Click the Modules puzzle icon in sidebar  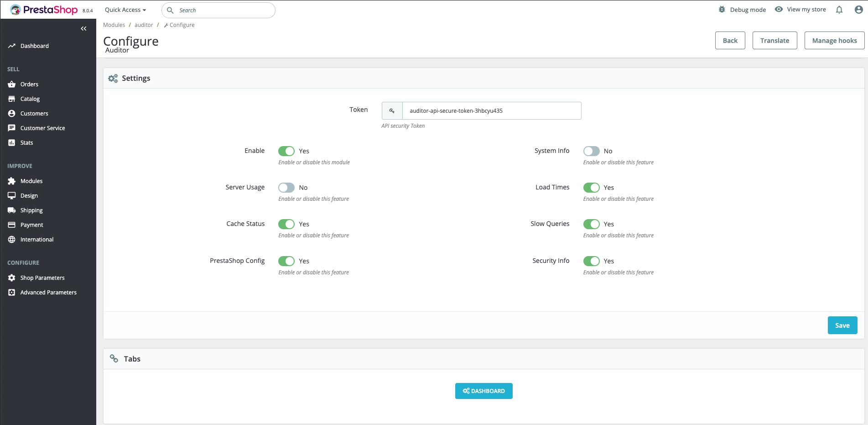(12, 181)
